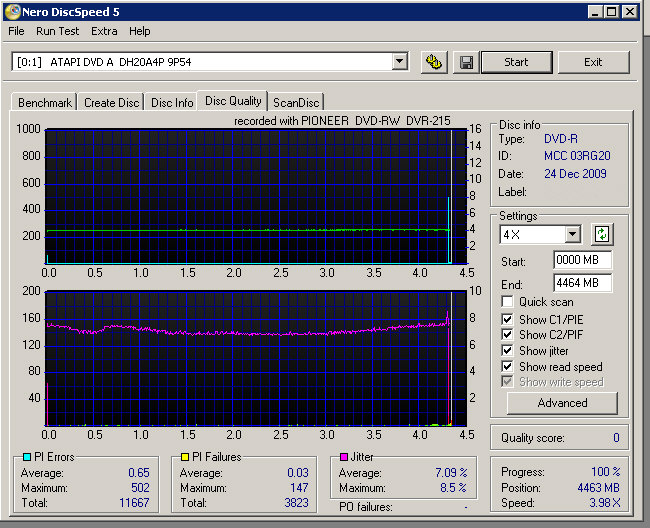This screenshot has height=528, width=650.
Task: Click the Exit button
Action: point(593,63)
